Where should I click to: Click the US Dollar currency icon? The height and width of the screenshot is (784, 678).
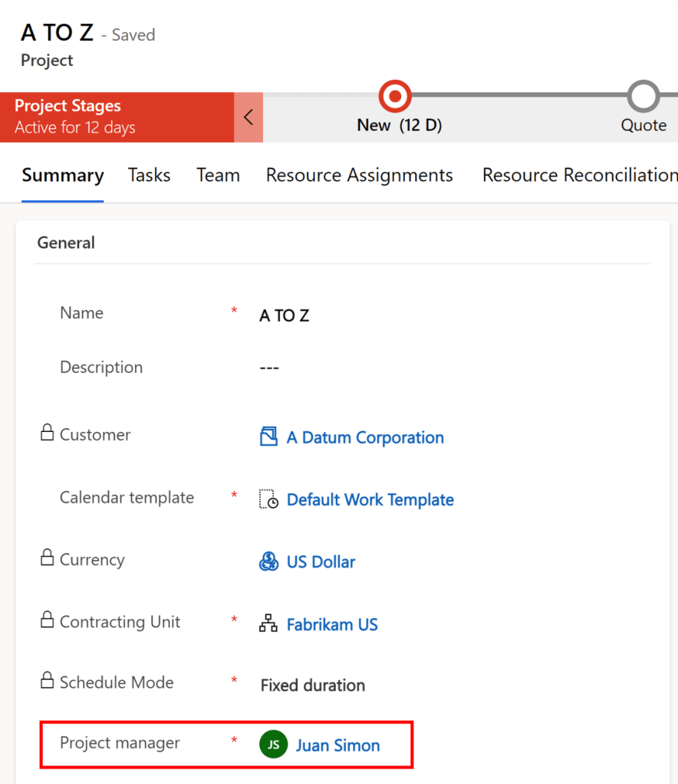pos(268,562)
